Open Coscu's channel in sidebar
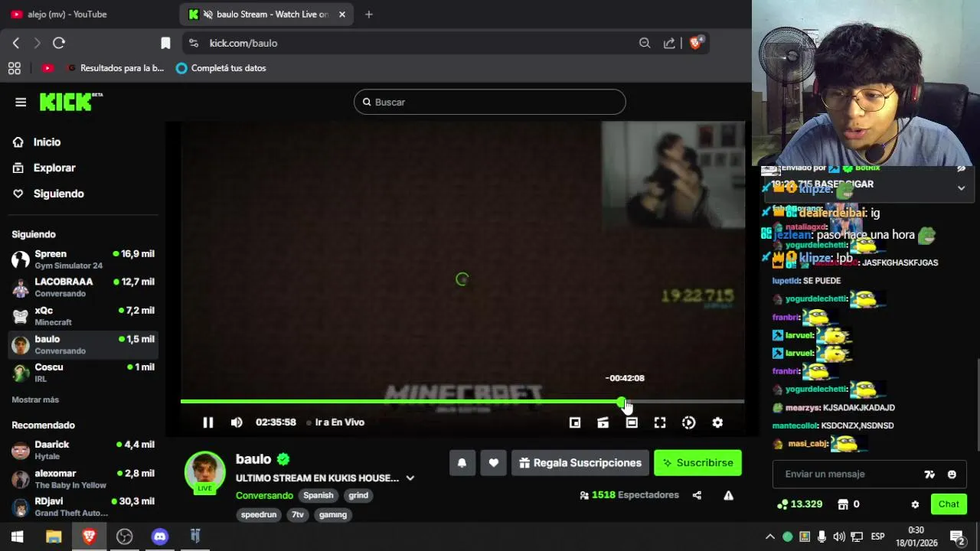The width and height of the screenshot is (980, 551). [x=83, y=373]
